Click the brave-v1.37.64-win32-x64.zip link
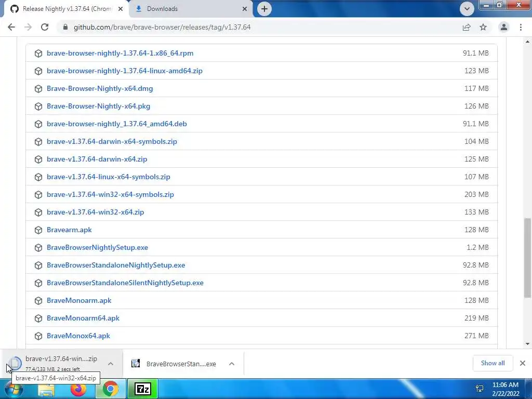 pyautogui.click(x=96, y=212)
